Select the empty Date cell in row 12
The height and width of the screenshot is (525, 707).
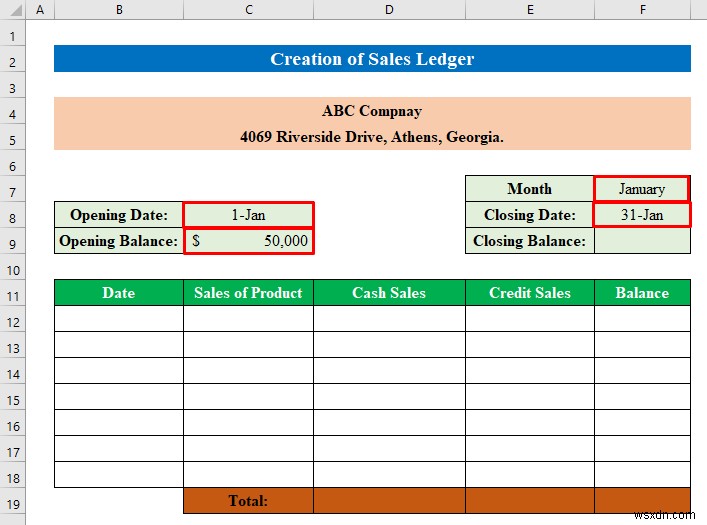point(119,319)
